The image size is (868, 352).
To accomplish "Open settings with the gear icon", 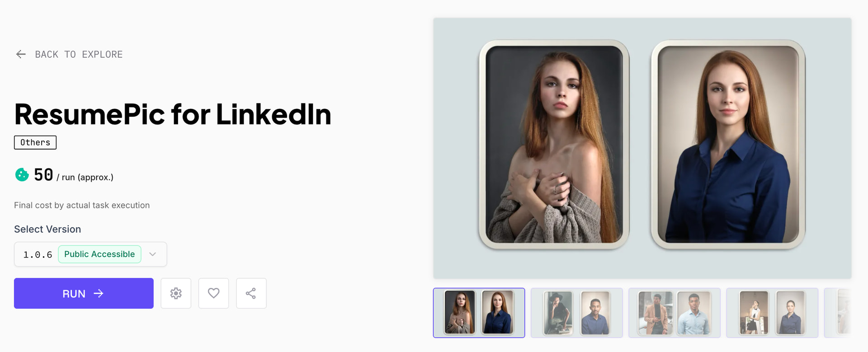I will [176, 293].
